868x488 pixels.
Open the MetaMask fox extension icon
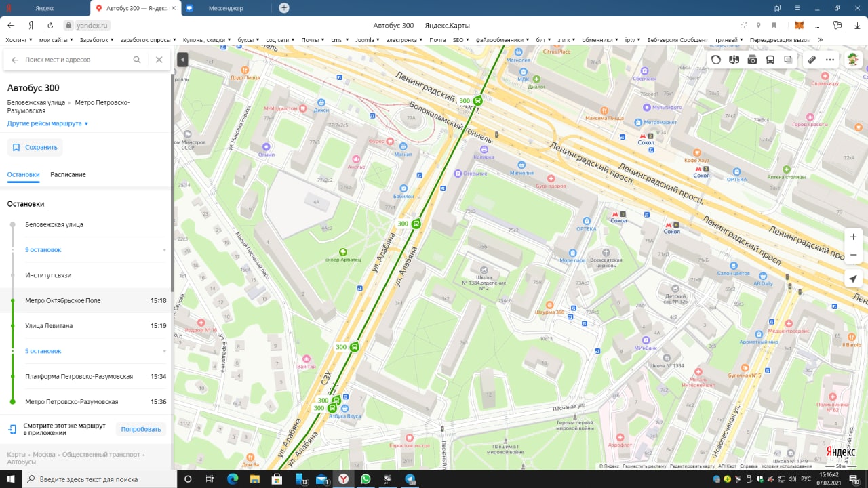pyautogui.click(x=799, y=25)
